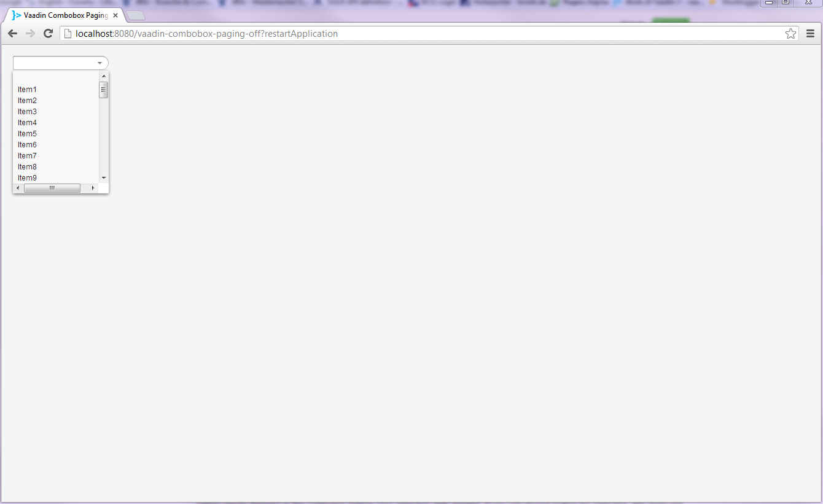This screenshot has width=823, height=504.
Task: Click the list's scrollbar up arrow
Action: pos(103,76)
